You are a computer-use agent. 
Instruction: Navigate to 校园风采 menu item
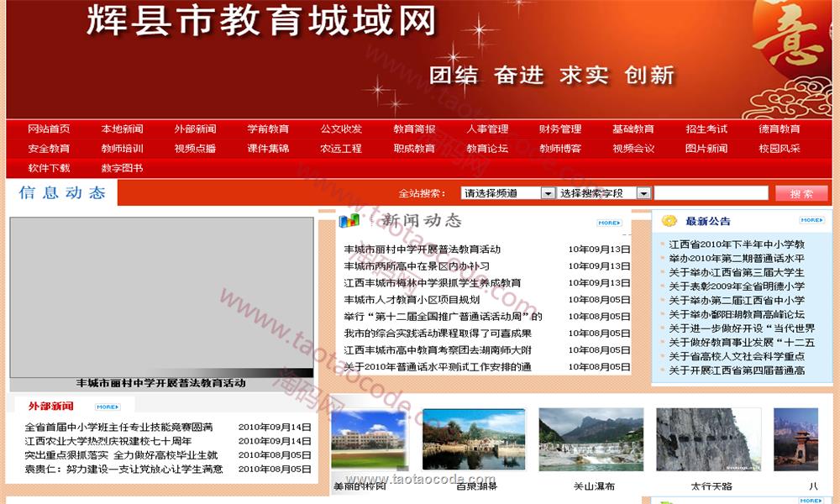coord(779,149)
